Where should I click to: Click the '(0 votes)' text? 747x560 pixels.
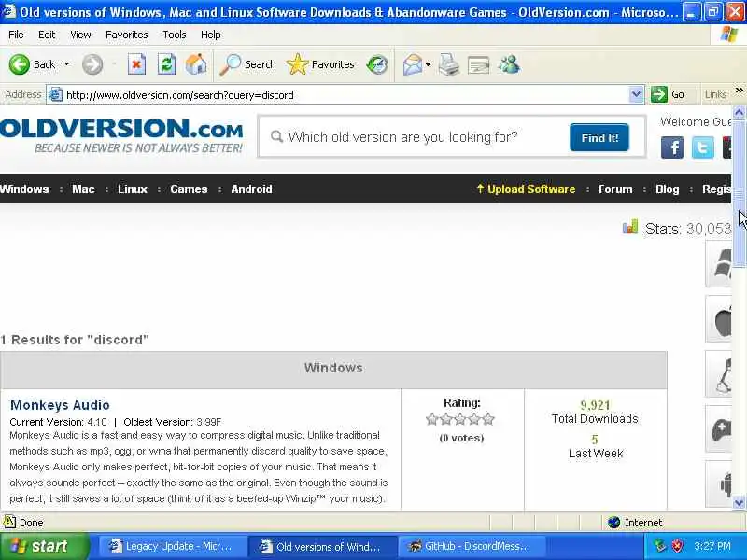coord(461,438)
